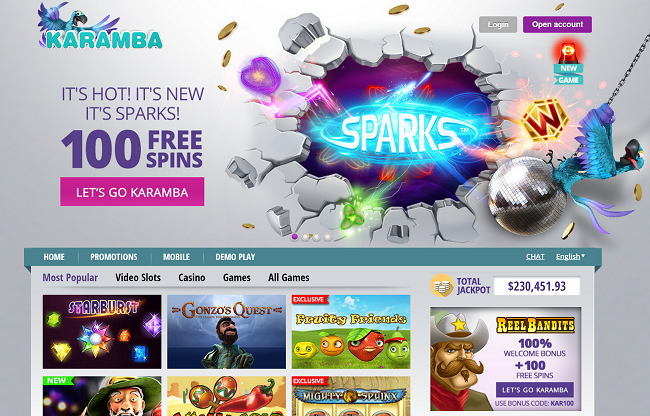
Task: Click the purple heart gem symbol
Action: tap(260, 75)
